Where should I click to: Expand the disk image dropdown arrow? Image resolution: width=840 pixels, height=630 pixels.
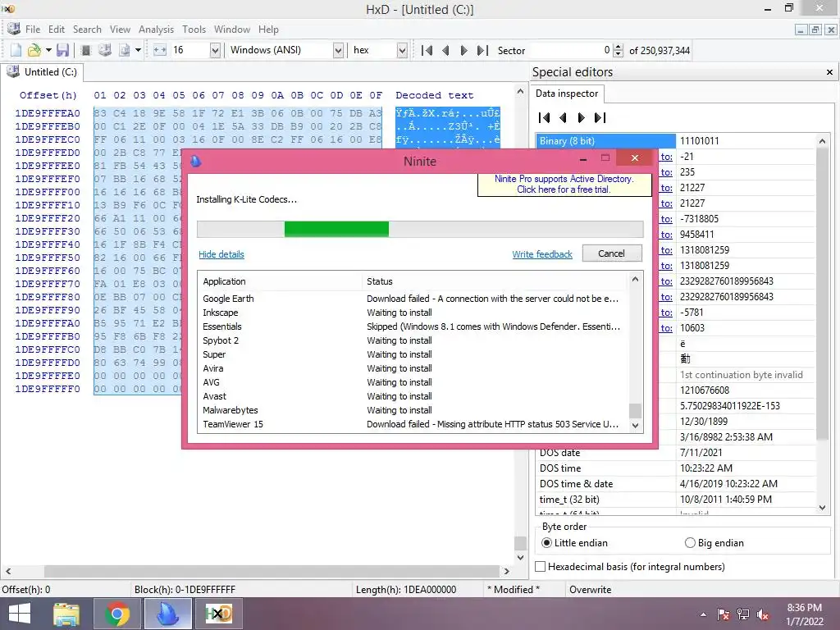point(138,50)
